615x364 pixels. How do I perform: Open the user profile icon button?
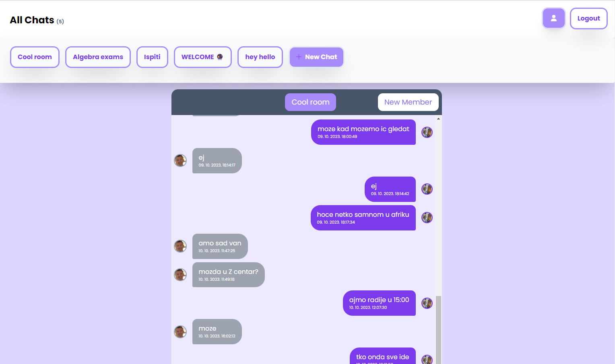point(553,18)
